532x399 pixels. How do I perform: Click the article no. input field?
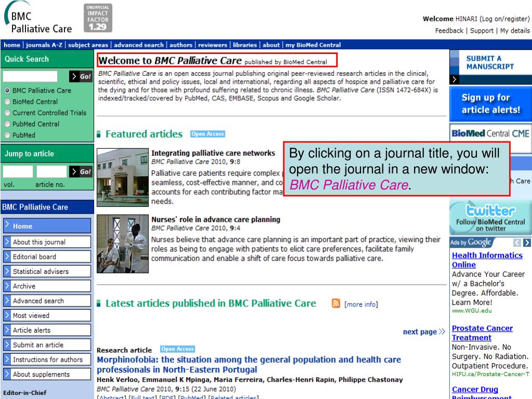(51, 171)
